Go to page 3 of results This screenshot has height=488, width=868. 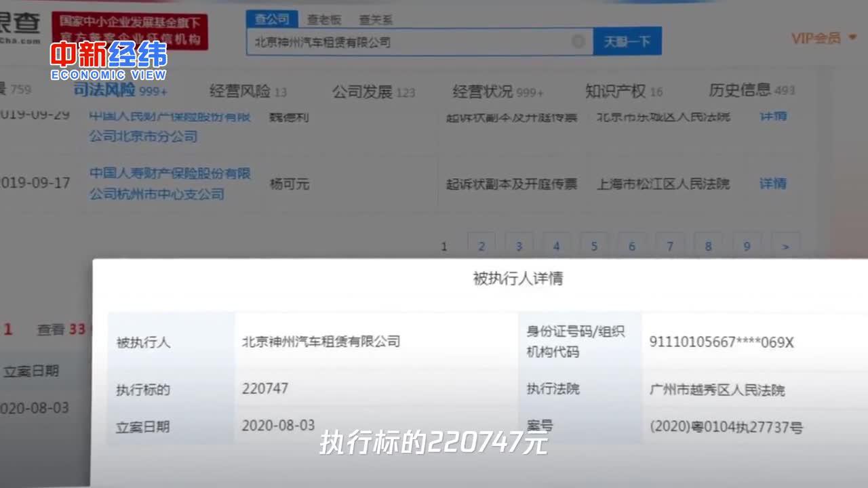pyautogui.click(x=519, y=246)
